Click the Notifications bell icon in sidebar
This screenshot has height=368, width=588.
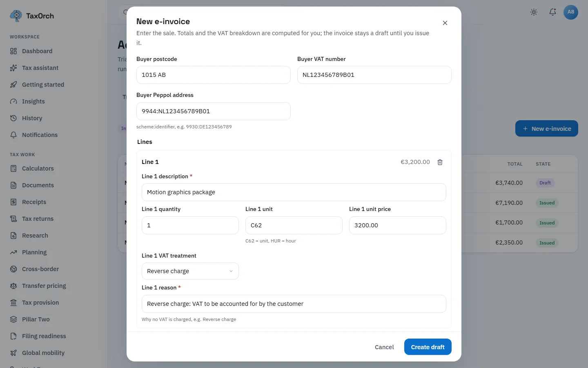[x=13, y=135]
